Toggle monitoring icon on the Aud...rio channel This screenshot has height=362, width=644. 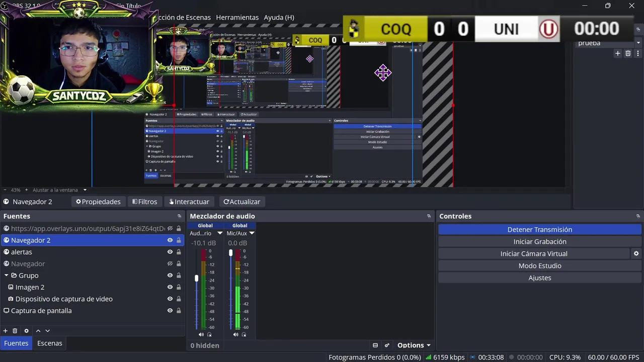click(209, 334)
